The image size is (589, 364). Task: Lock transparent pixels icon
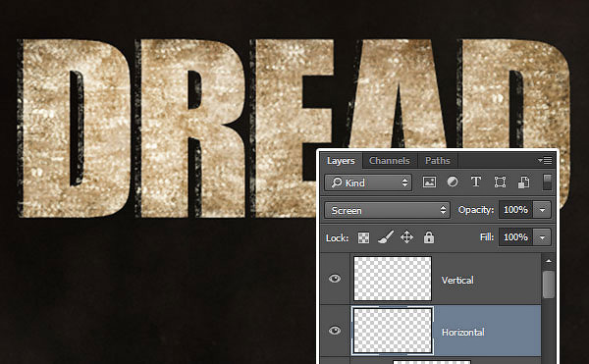(x=363, y=237)
